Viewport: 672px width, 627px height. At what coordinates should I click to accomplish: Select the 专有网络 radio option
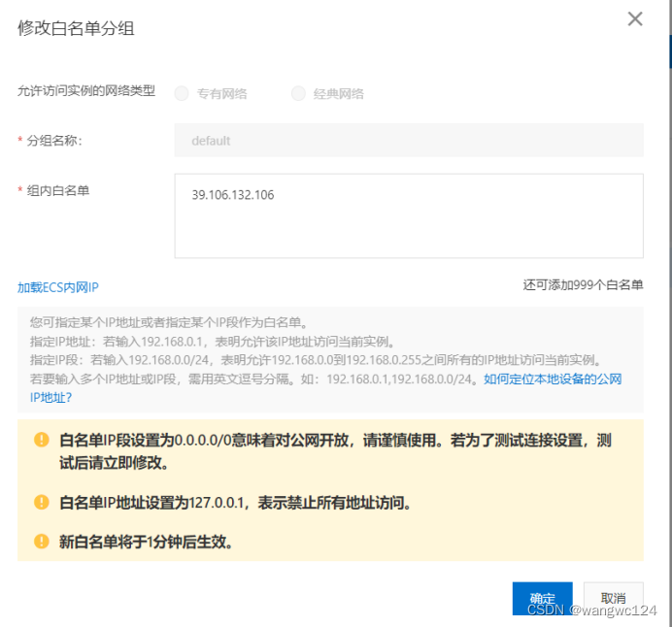tap(182, 93)
